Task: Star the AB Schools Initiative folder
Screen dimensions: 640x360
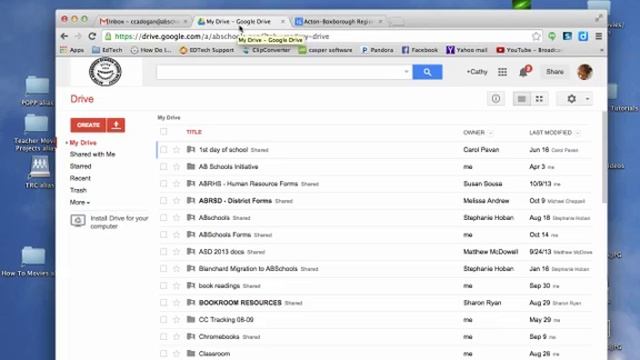Action: (176, 167)
